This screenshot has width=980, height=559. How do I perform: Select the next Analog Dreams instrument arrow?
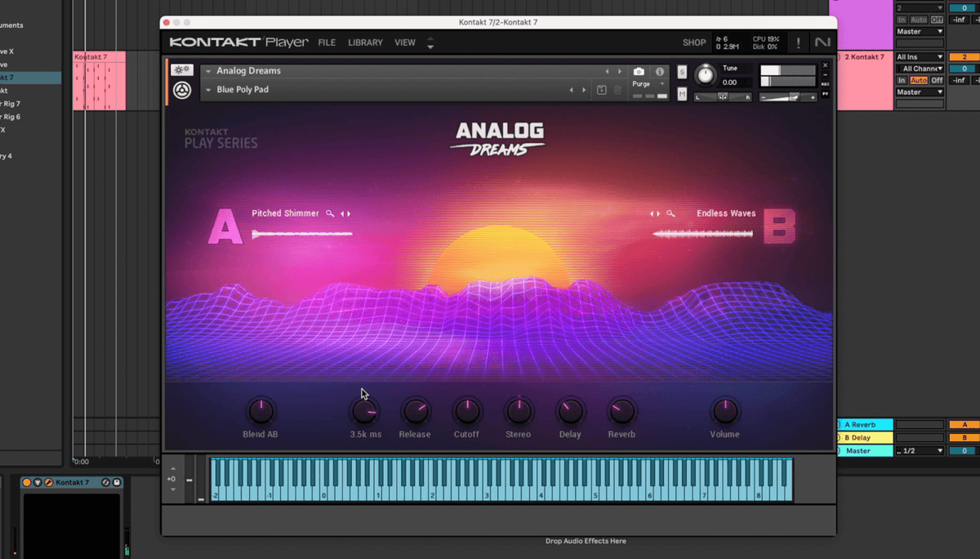pyautogui.click(x=620, y=72)
